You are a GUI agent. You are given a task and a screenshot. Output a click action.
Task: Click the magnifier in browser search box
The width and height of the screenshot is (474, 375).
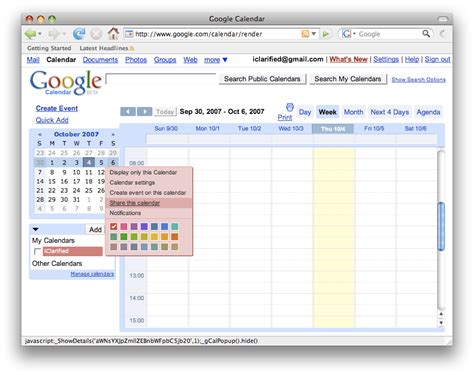coord(426,33)
